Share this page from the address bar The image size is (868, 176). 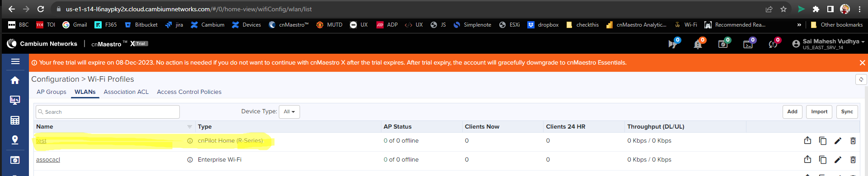pos(769,9)
